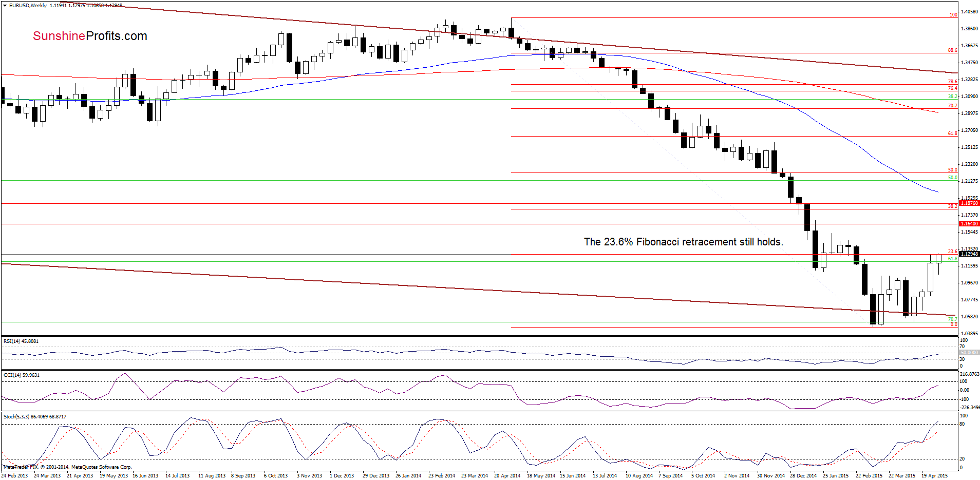Click the 7 Sep 2014 date label

(670, 476)
